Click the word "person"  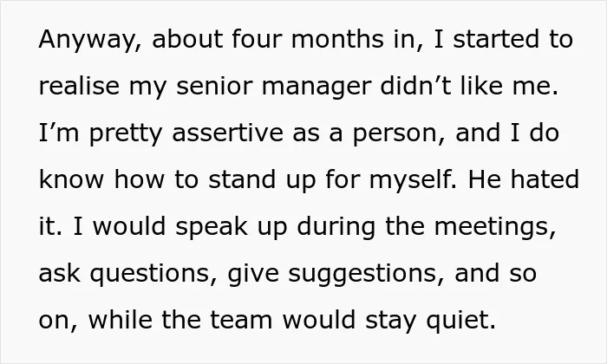tap(394, 133)
